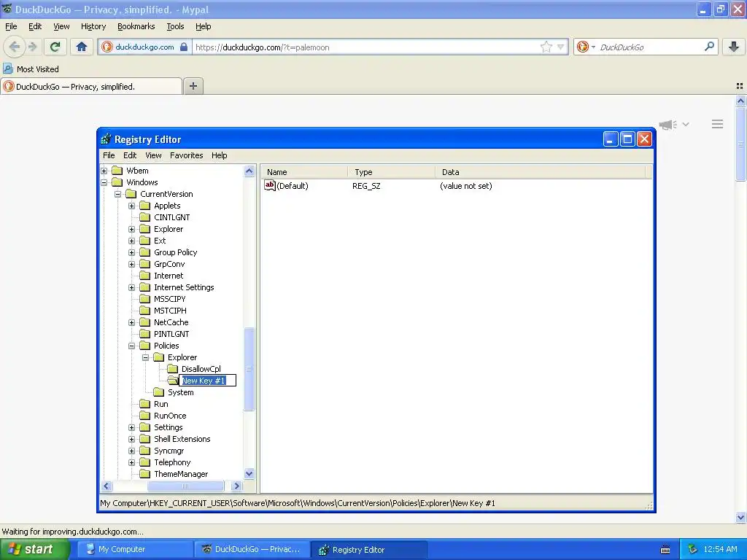Open a new tab with the plus button
This screenshot has width=747, height=560.
click(193, 86)
